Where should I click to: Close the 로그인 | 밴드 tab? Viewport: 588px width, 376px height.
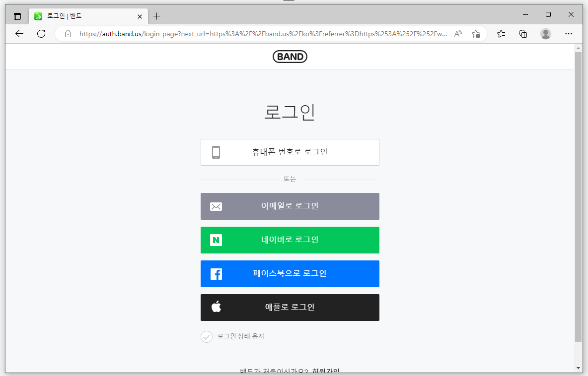click(140, 16)
